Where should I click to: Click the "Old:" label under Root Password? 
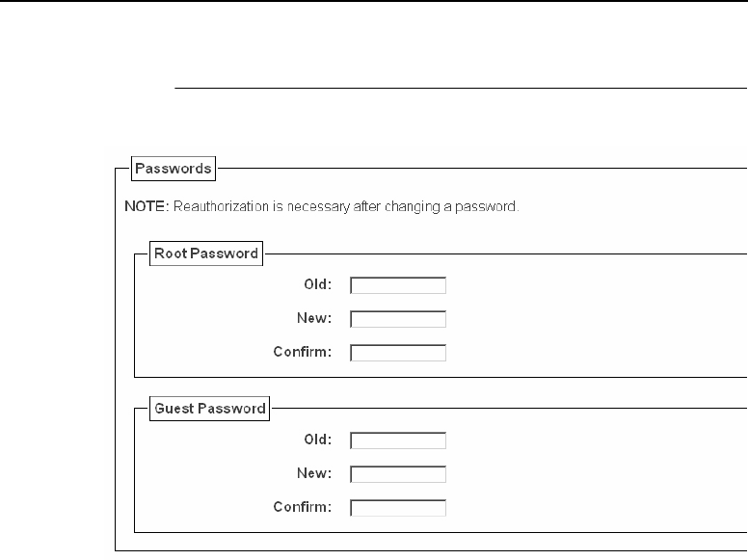tap(317, 284)
